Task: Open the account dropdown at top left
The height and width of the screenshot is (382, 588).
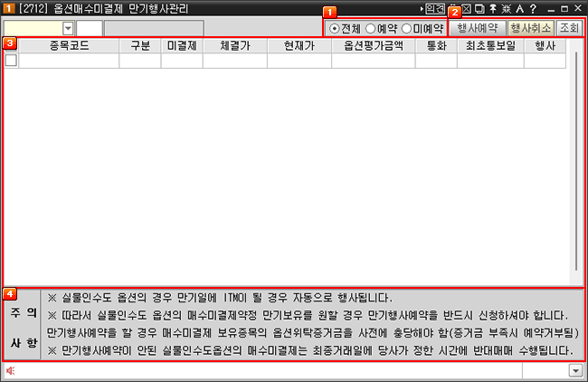Action: 68,28
